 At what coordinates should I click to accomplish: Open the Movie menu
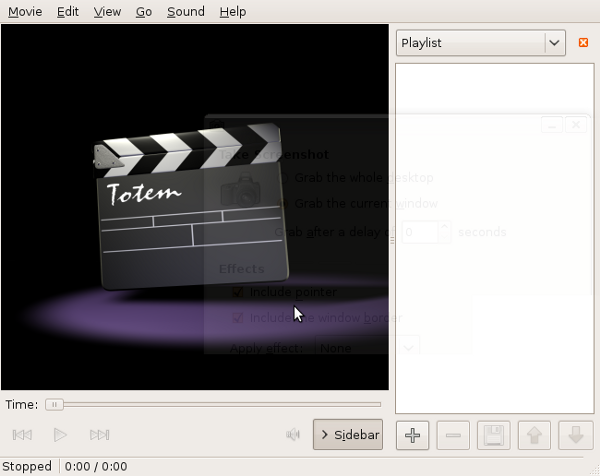[25, 12]
